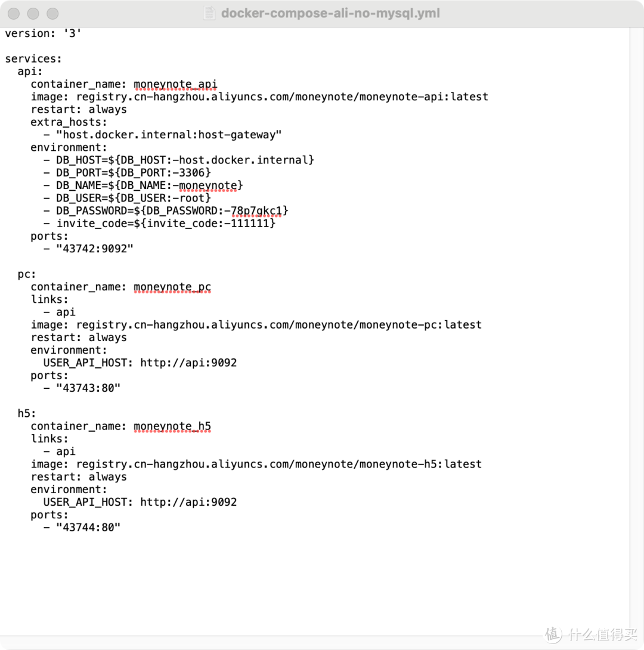Click the red close window button

(14, 14)
